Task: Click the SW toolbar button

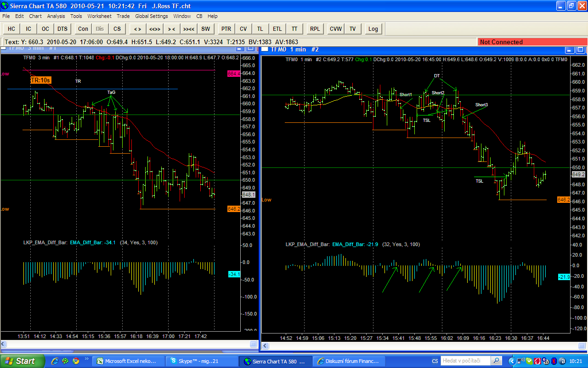Action: point(205,29)
